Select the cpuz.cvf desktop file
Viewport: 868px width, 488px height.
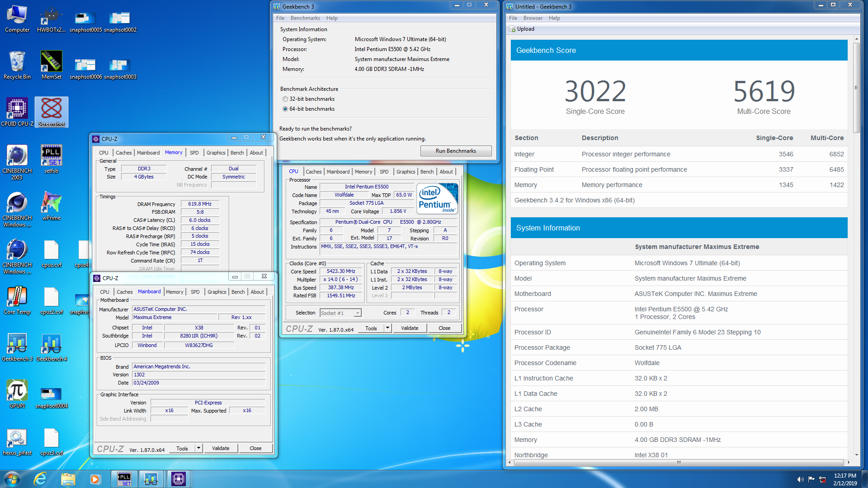[x=51, y=253]
